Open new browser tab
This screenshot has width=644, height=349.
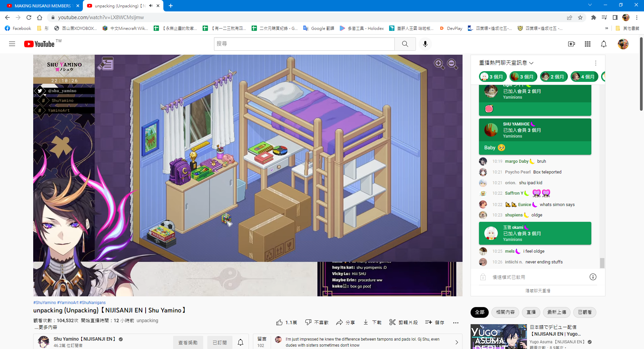point(171,6)
